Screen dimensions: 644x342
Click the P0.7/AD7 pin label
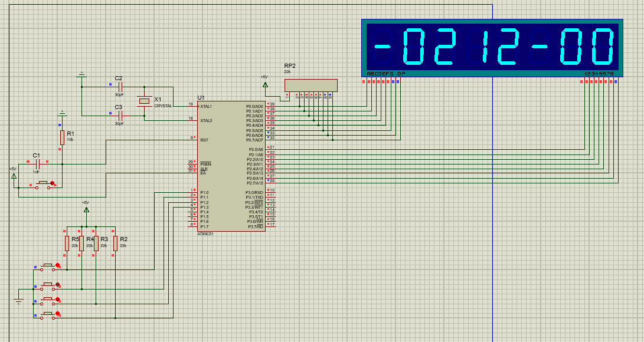(254, 140)
